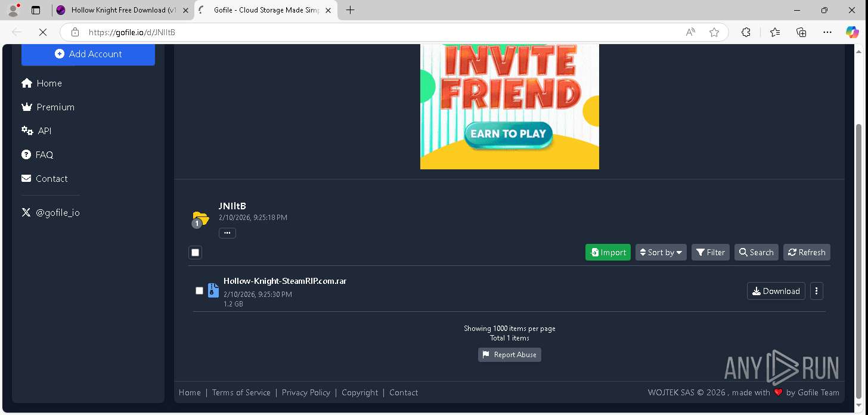Click the Invite Friend ad banner

click(x=510, y=107)
